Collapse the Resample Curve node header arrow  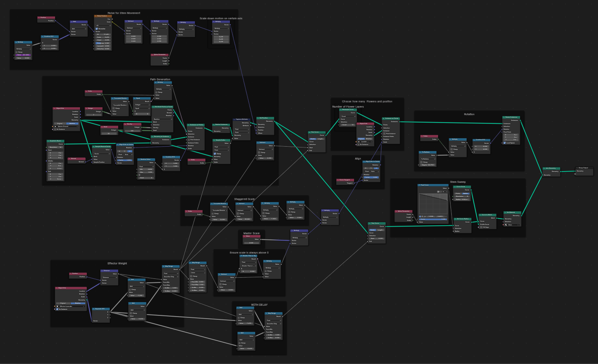click(x=341, y=110)
